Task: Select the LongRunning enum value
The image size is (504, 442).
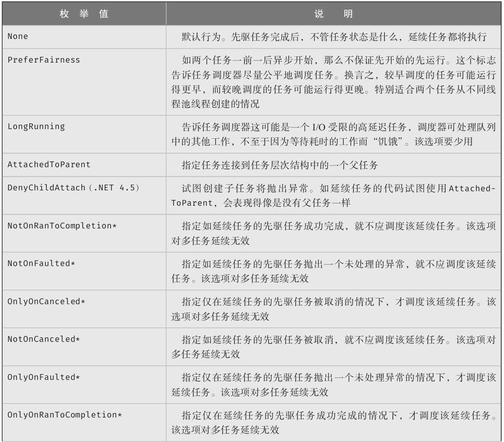Action: pos(36,126)
